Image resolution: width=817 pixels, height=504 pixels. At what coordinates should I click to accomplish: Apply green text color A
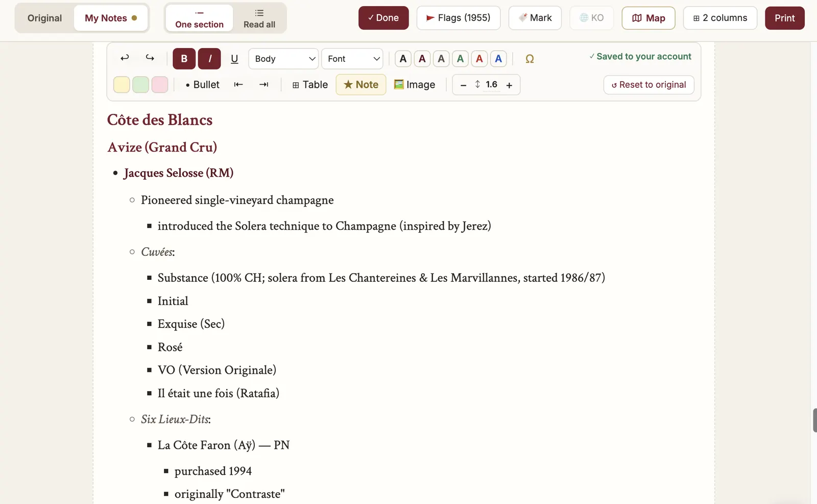(x=460, y=59)
